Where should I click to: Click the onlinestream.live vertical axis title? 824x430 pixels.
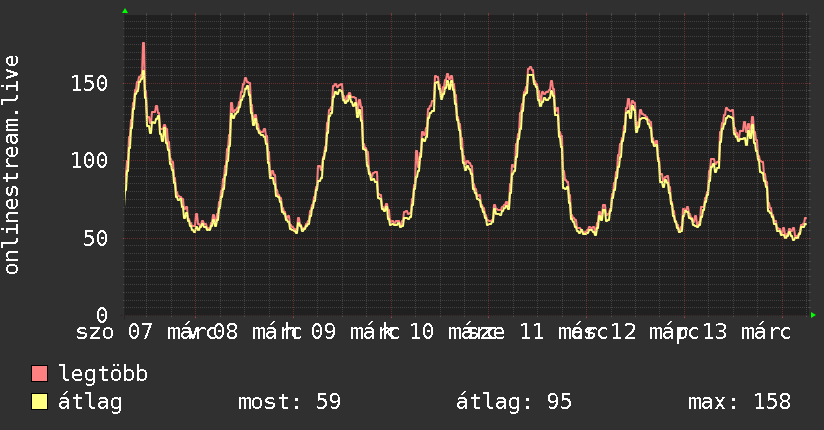12,165
